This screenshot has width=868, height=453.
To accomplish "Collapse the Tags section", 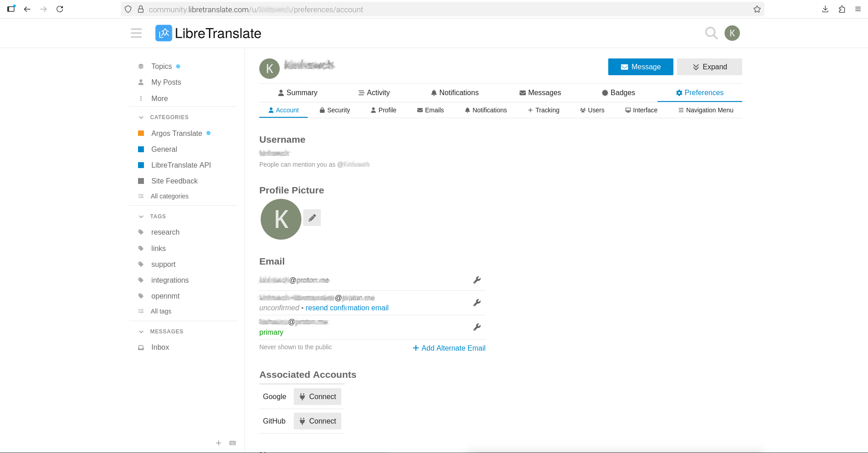I will 141,217.
